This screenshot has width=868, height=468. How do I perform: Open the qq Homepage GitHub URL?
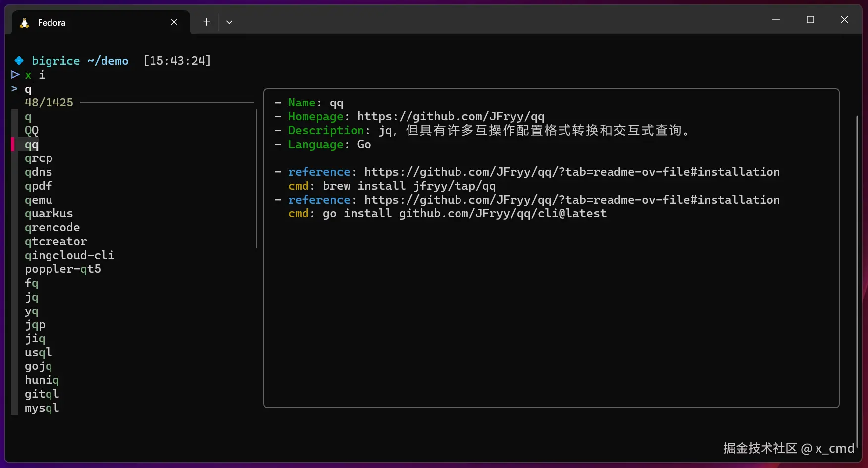(451, 117)
